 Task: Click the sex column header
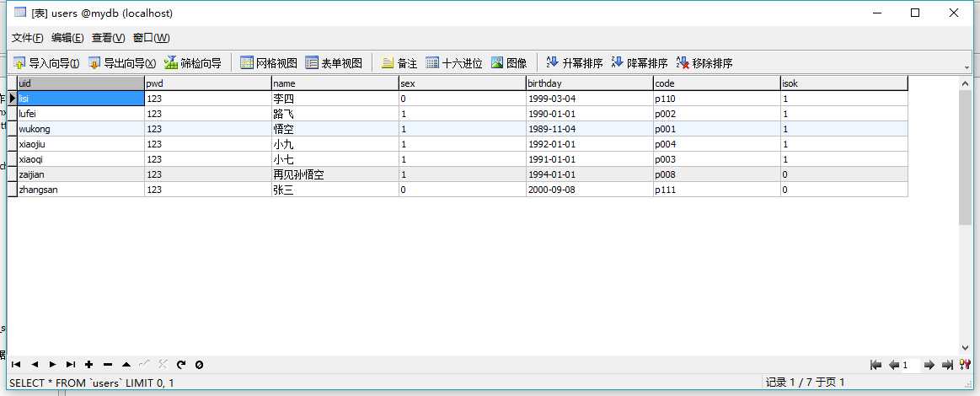(463, 83)
